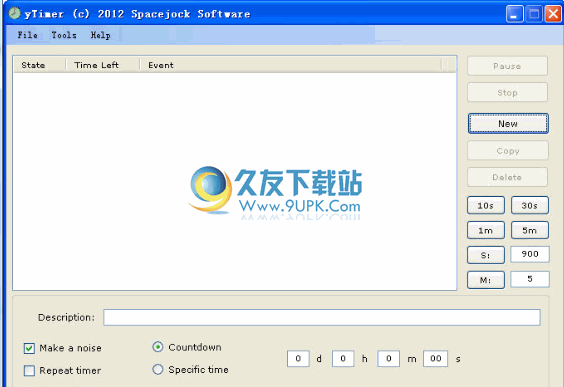Create a timer with the New button
This screenshot has height=387, width=564.
coord(508,124)
